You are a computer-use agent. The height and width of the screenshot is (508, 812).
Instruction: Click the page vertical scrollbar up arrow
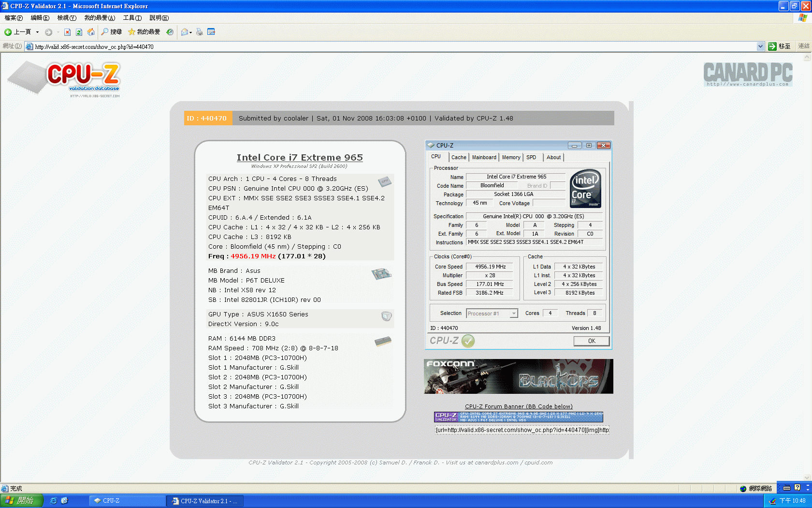807,57
